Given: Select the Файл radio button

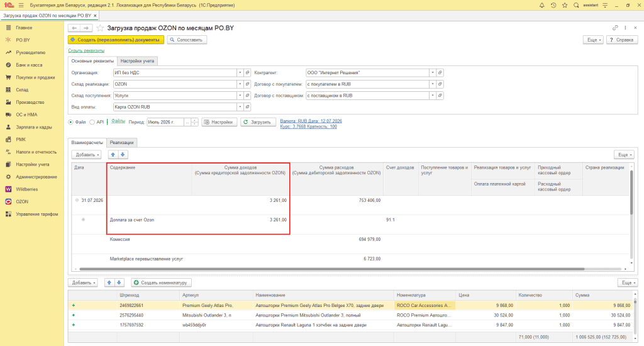Looking at the screenshot, I should pyautogui.click(x=70, y=122).
